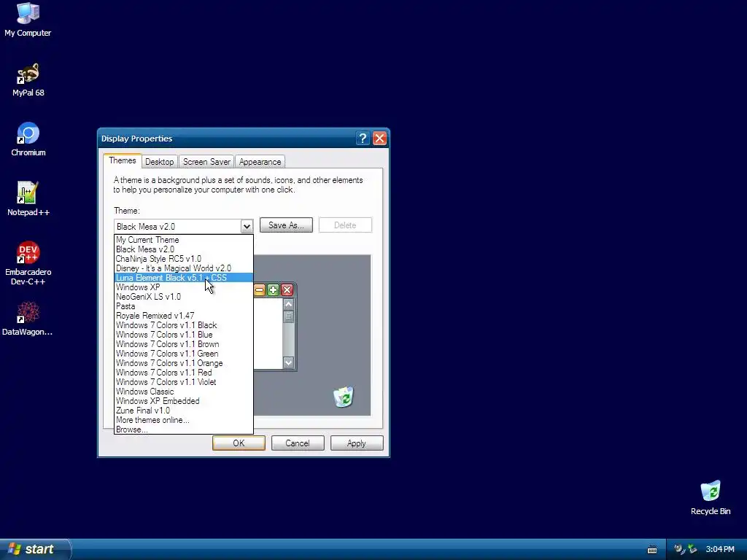Image resolution: width=747 pixels, height=560 pixels.
Task: Click the first system tray icon left of clock
Action: pyautogui.click(x=679, y=549)
